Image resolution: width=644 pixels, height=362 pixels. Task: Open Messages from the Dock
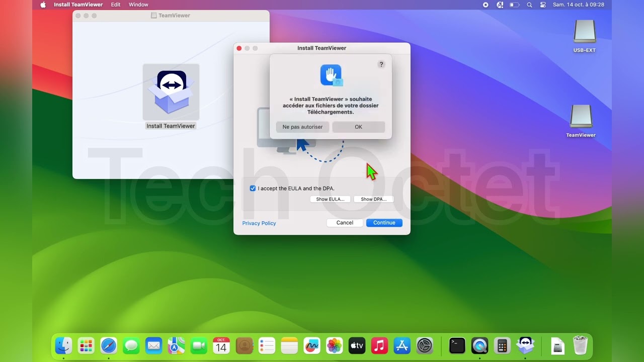tap(131, 345)
